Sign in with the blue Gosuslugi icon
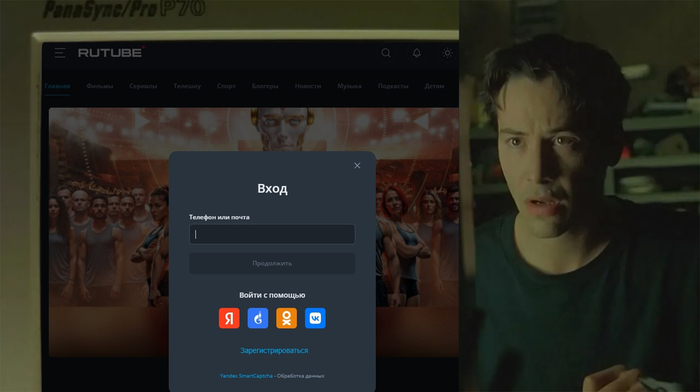700x392 pixels. click(x=258, y=318)
